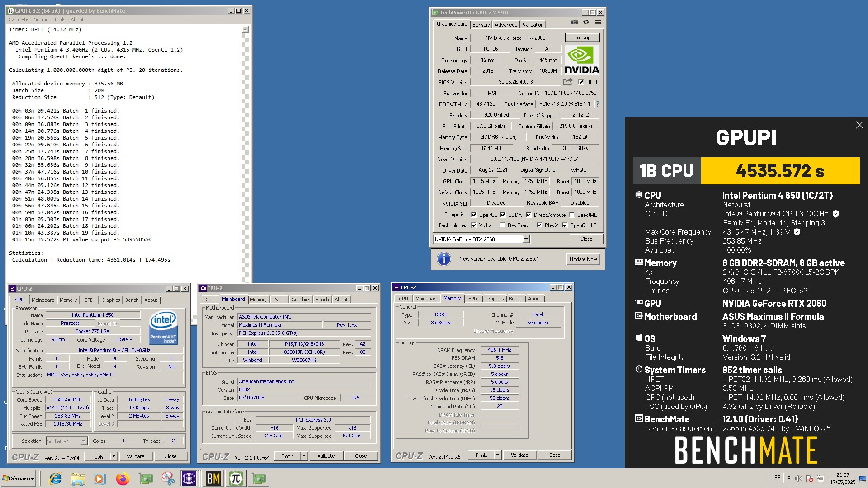Click Validate in CPU-Z PCI-Express 2.0 bus specs window
Screen dimensions: 868x488
pyautogui.click(x=326, y=456)
